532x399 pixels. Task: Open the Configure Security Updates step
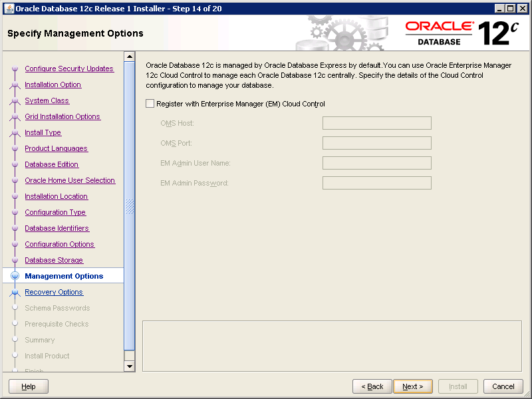coord(69,68)
